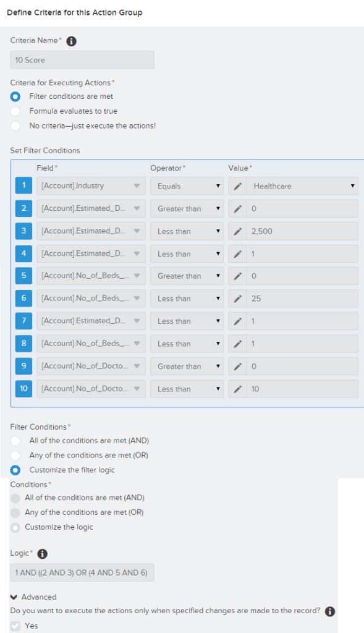Click the pencil icon next to value 25

click(238, 299)
